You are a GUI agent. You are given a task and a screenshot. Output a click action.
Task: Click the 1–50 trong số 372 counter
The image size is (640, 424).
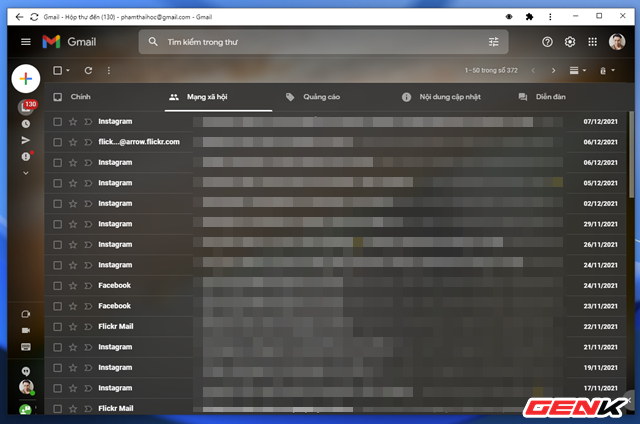coord(491,71)
